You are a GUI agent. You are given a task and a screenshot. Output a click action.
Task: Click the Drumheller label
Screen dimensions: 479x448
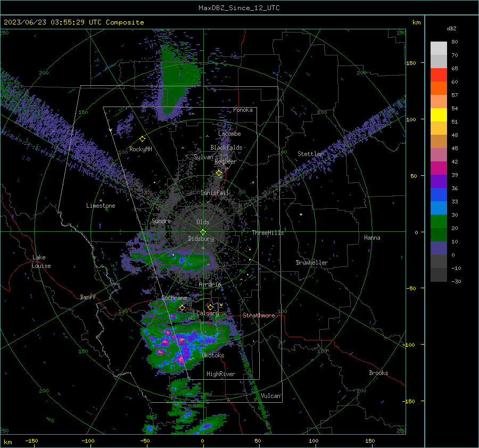coord(311,263)
